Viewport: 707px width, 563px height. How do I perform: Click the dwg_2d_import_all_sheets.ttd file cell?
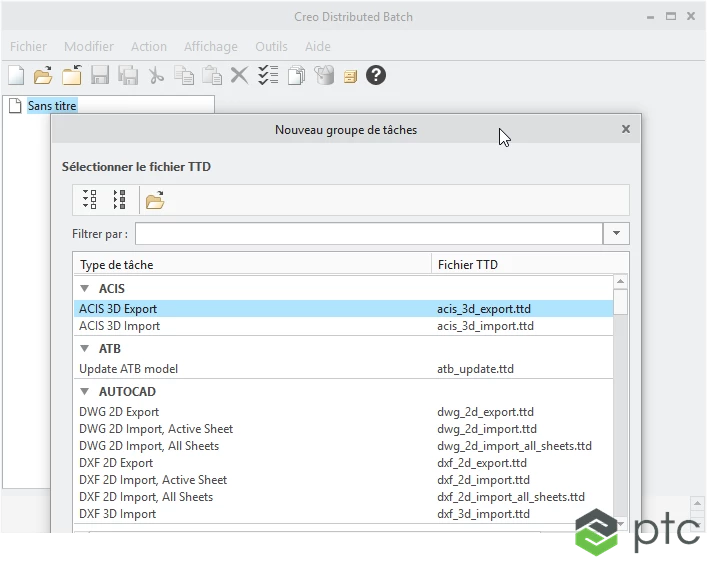[x=514, y=446]
